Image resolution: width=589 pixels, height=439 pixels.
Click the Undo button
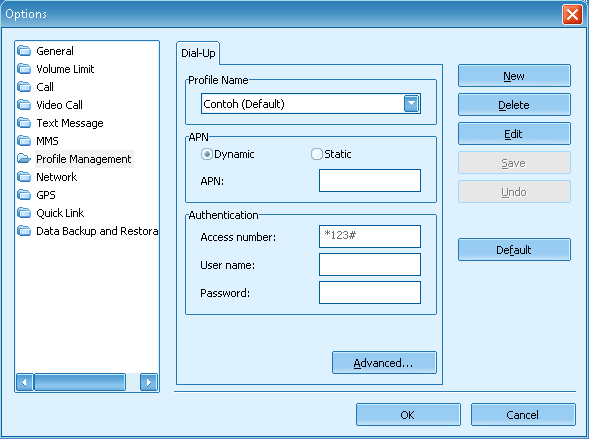pyautogui.click(x=514, y=192)
